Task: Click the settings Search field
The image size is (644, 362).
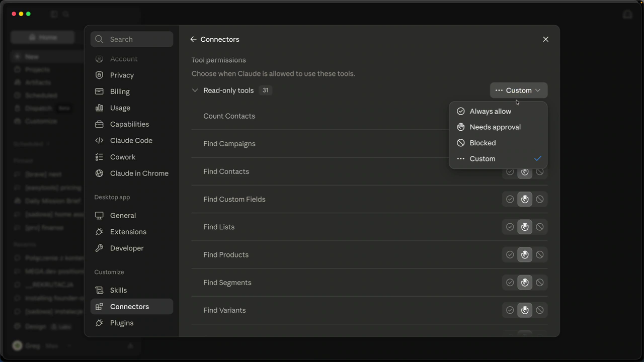Action: pos(132,39)
